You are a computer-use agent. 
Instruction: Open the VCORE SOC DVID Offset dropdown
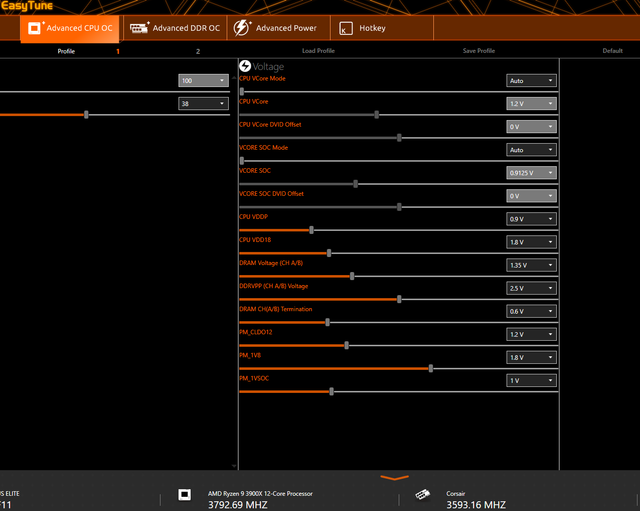click(531, 196)
